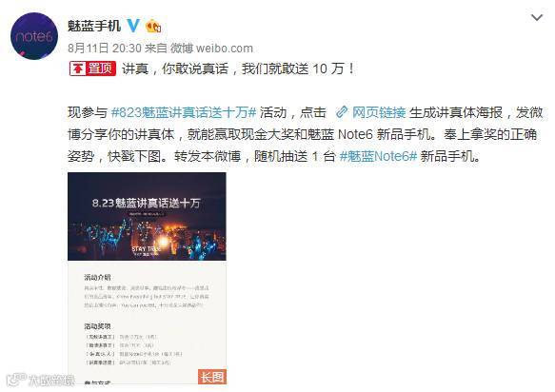Screen dimensions: 555x392
Task: Click the 活动介绍 section in the poster
Action: coord(97,277)
